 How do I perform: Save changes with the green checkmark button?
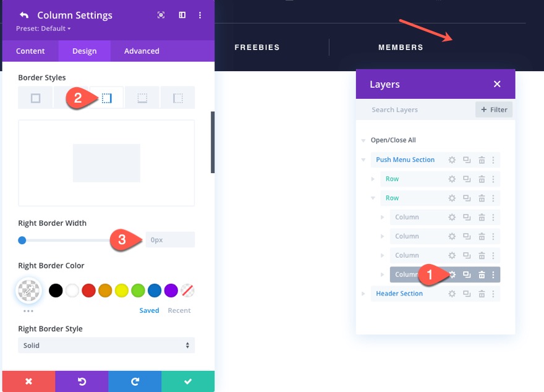pos(188,381)
